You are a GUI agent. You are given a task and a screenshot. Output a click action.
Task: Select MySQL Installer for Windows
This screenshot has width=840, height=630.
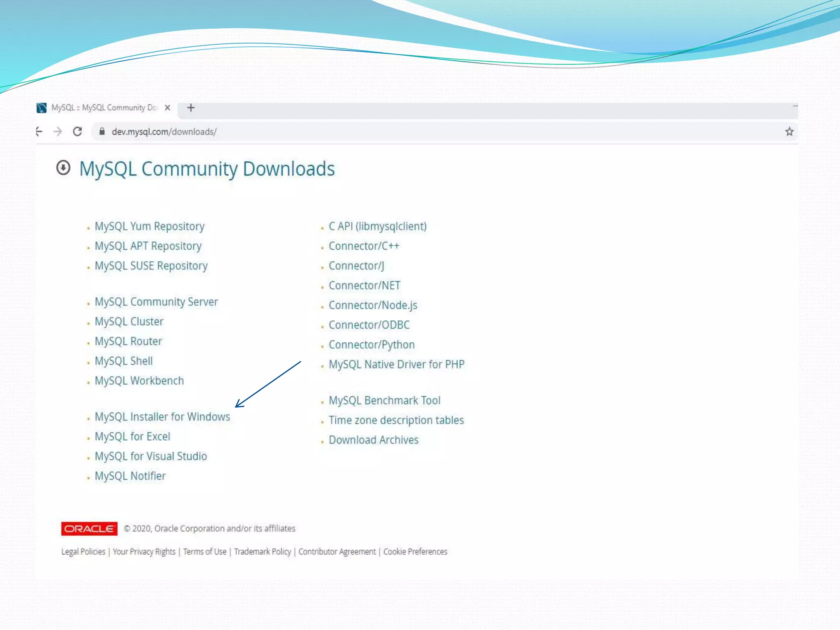pyautogui.click(x=162, y=417)
